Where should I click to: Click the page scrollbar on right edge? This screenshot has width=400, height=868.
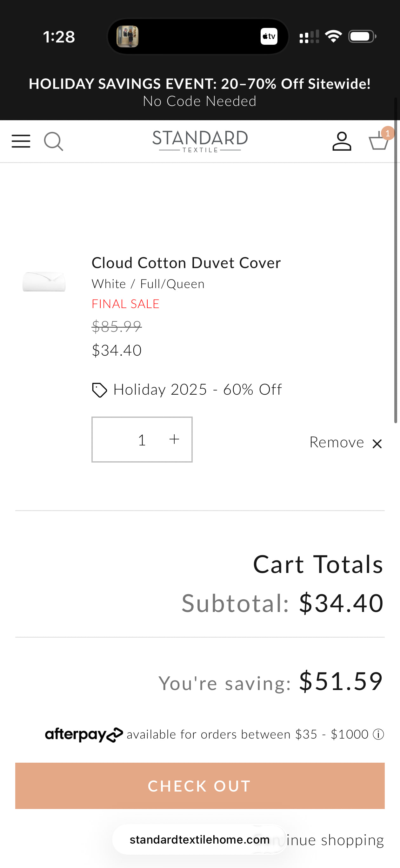point(396,260)
